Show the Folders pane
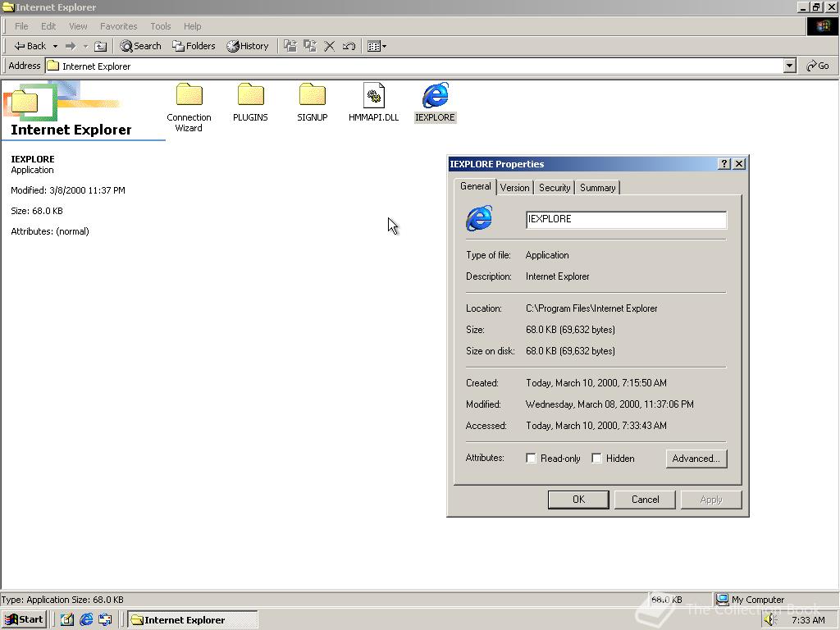This screenshot has width=840, height=630. point(194,46)
